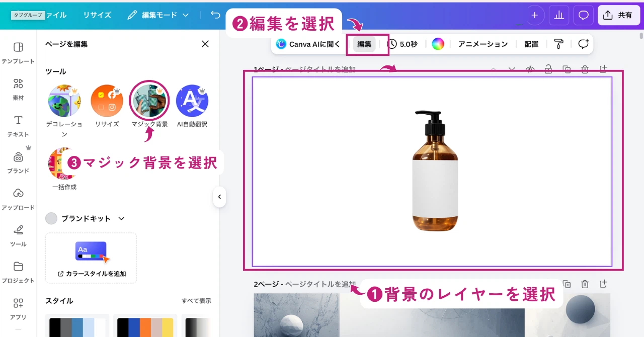Add a comment via toolbar bubble-plus icon
The width and height of the screenshot is (644, 337).
(583, 44)
